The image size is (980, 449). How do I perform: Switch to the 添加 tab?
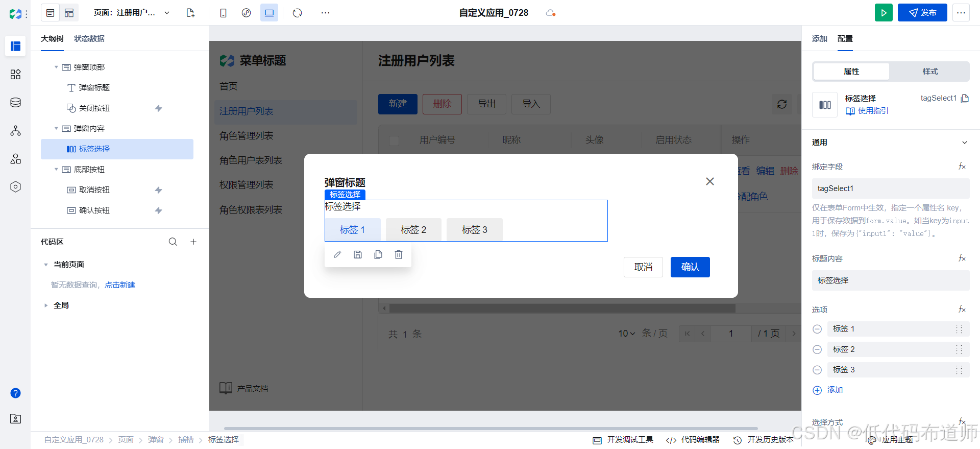pyautogui.click(x=820, y=38)
